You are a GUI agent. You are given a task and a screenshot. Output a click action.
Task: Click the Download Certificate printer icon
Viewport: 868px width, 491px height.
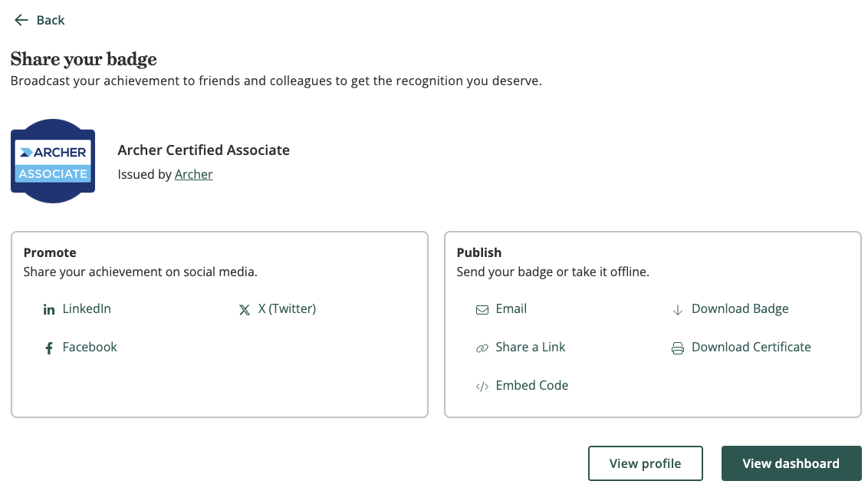click(678, 348)
